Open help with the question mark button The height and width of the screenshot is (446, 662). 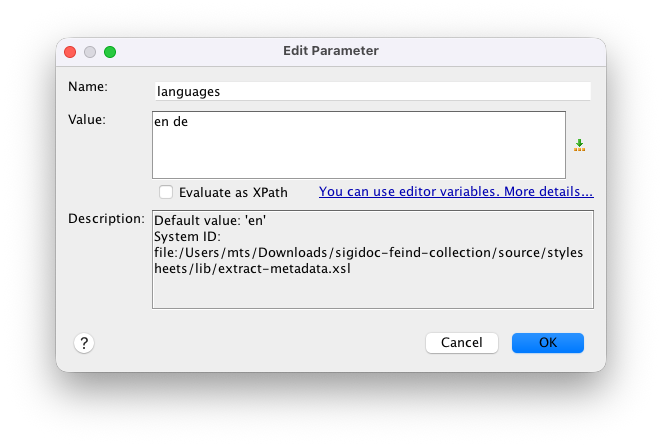(x=84, y=343)
